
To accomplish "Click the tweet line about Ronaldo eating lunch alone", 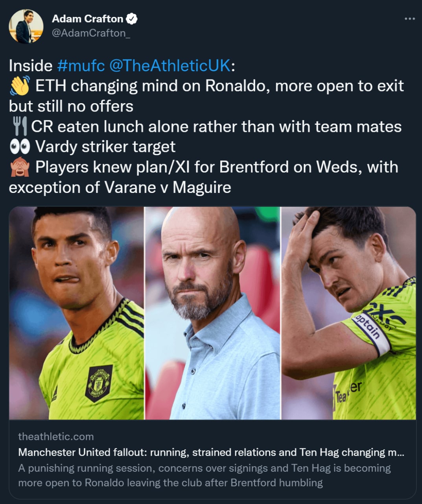I will (x=216, y=127).
